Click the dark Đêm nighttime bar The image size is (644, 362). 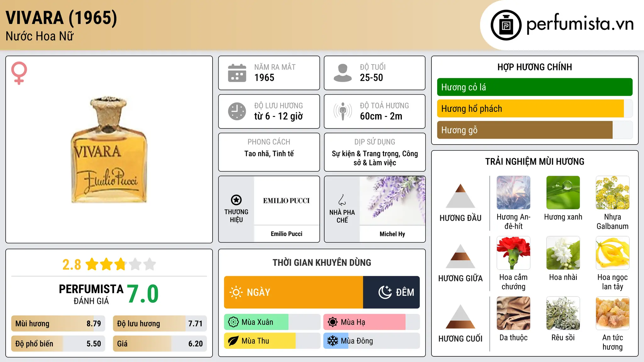[x=391, y=292]
